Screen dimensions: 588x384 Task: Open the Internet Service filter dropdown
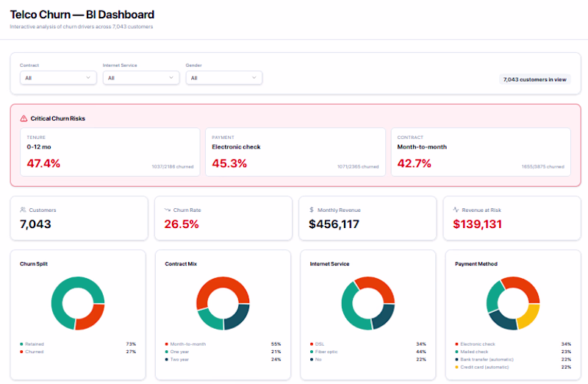141,78
